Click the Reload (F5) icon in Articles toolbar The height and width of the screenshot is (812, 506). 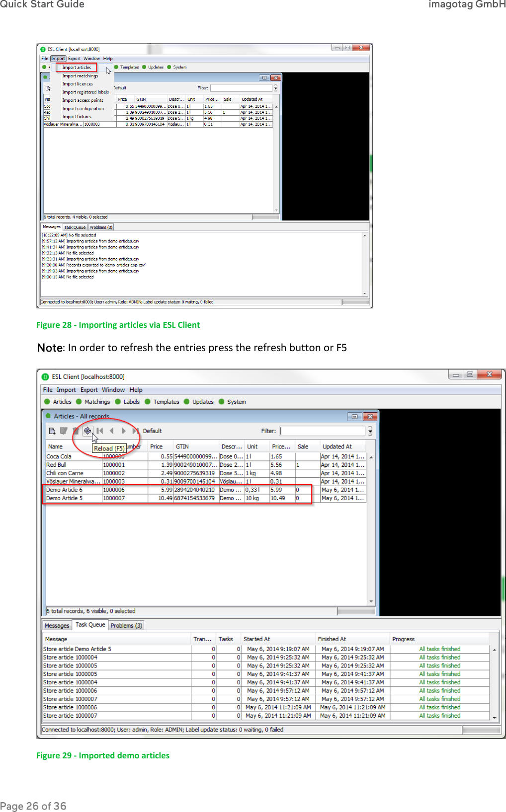[x=87, y=431]
